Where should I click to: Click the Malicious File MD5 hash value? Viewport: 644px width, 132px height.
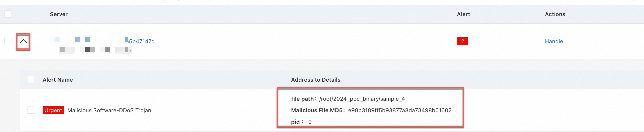[x=399, y=110]
